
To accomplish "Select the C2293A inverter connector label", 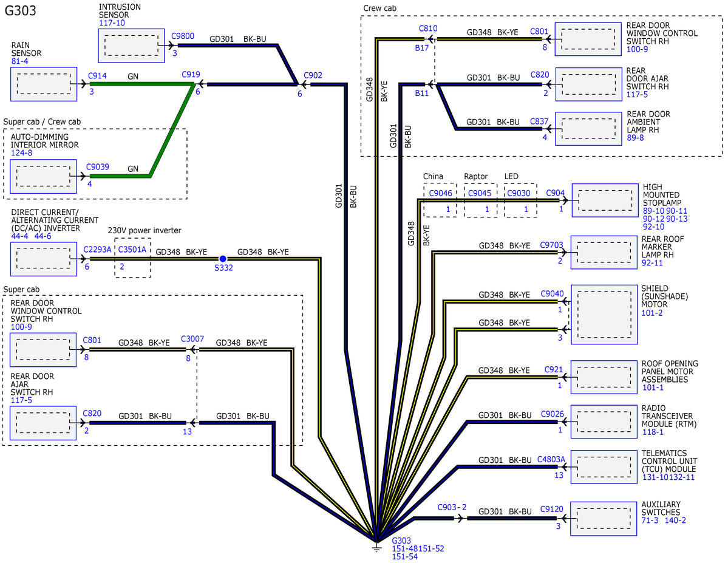I will (x=97, y=249).
